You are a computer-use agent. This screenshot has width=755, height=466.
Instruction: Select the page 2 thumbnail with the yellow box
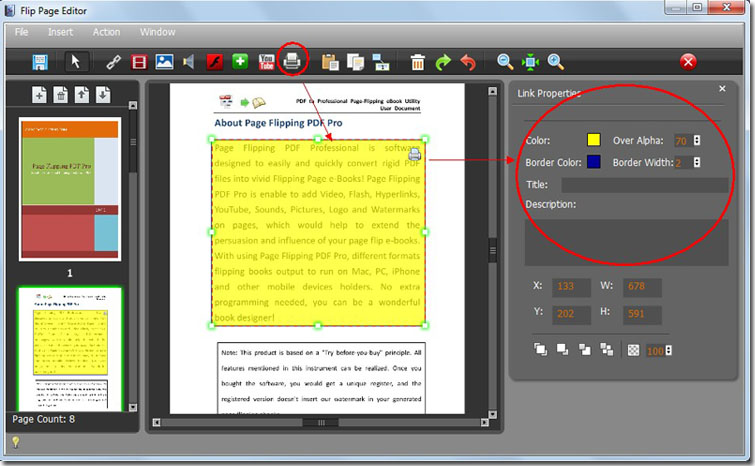(x=70, y=349)
